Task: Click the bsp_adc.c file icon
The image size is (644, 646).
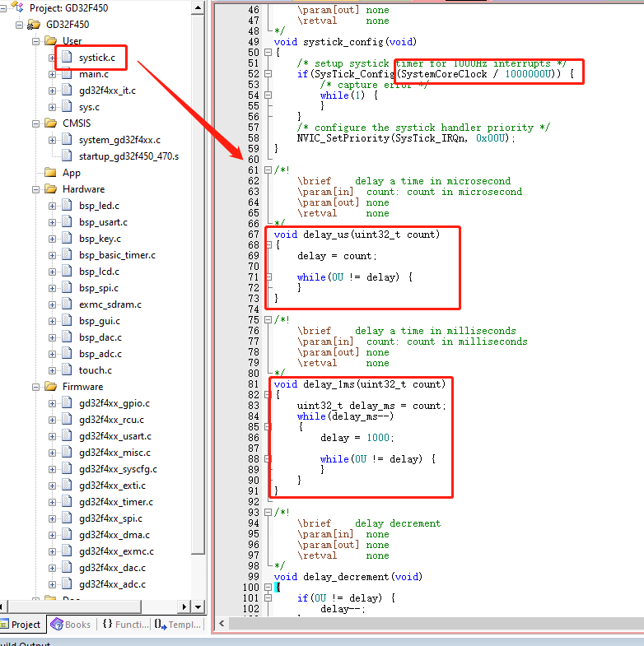Action: click(x=67, y=354)
